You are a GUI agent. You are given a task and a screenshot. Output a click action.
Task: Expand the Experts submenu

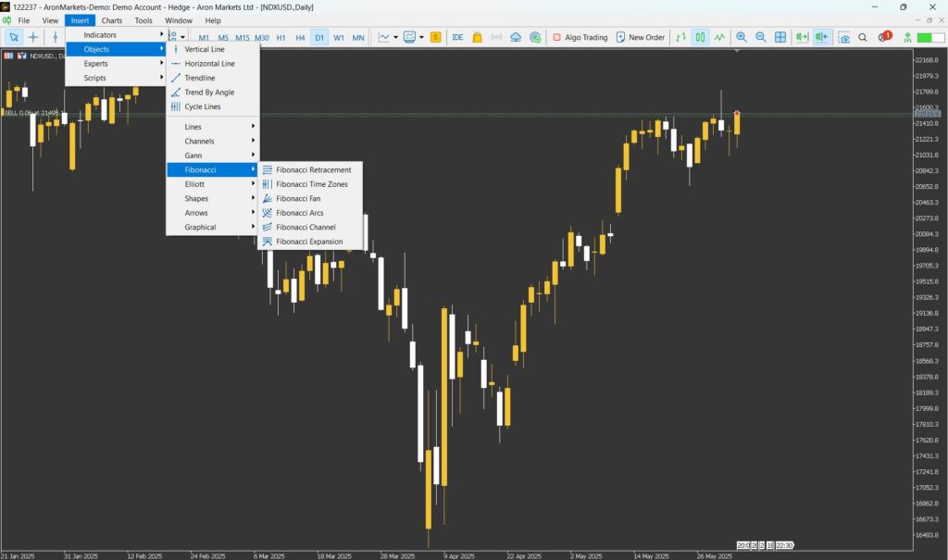pyautogui.click(x=116, y=64)
